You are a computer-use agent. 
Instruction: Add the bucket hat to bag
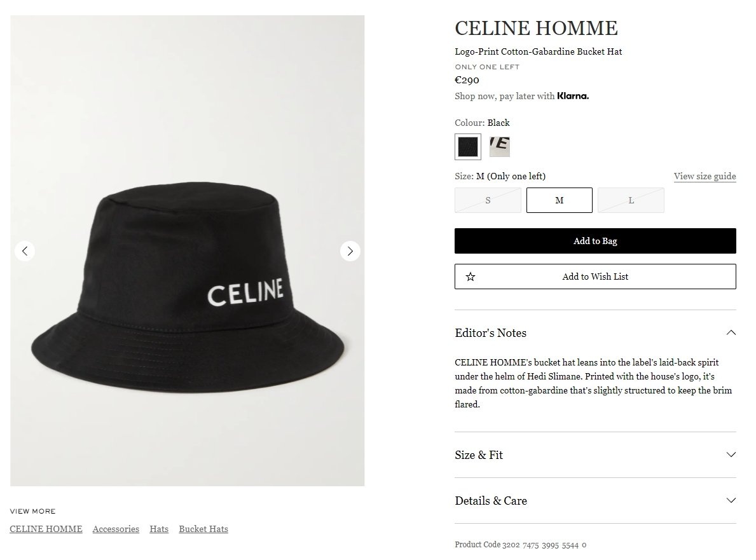[595, 241]
